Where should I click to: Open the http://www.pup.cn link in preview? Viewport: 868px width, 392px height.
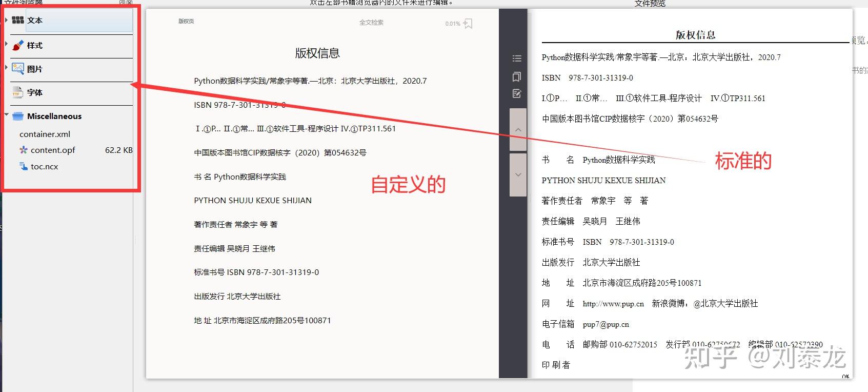click(613, 303)
